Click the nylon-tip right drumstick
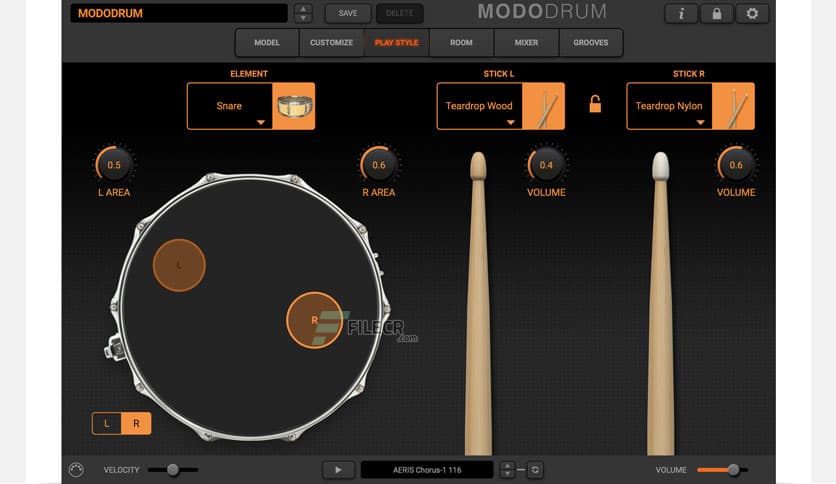The height and width of the screenshot is (484, 836). point(661,304)
